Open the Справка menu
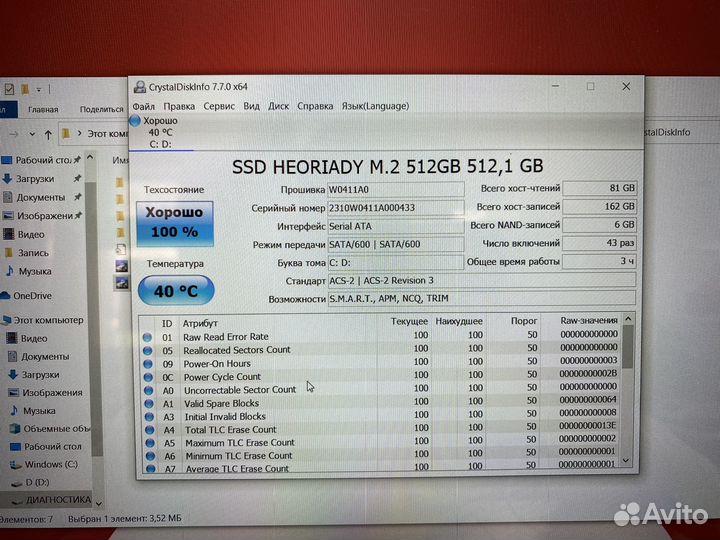Image resolution: width=720 pixels, height=540 pixels. tap(315, 107)
